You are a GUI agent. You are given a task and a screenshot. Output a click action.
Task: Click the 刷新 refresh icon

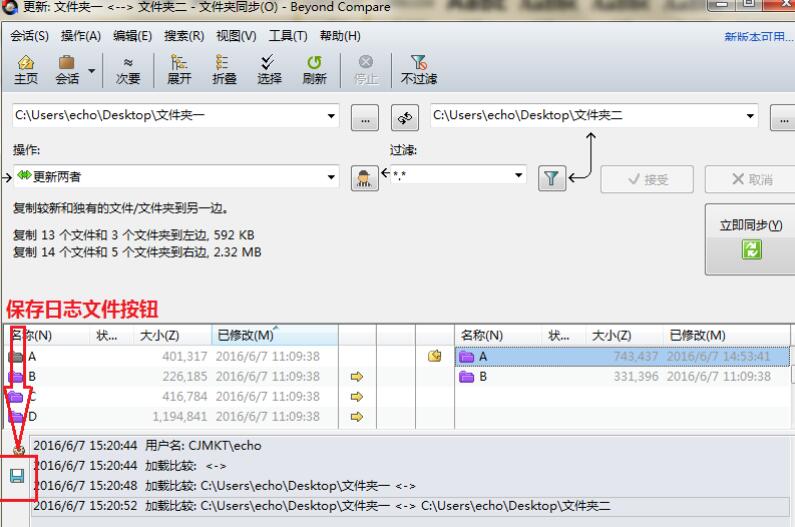[314, 69]
